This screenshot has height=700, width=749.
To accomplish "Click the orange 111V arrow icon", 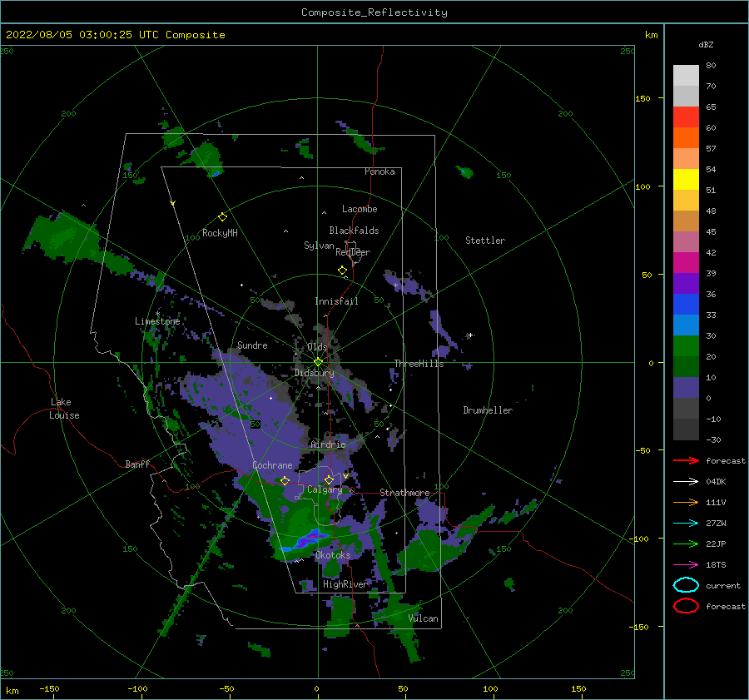I will pyautogui.click(x=686, y=502).
